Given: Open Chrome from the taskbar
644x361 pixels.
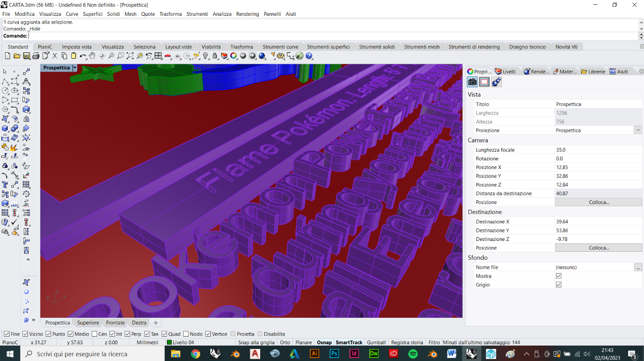Looking at the screenshot, I should 195,354.
